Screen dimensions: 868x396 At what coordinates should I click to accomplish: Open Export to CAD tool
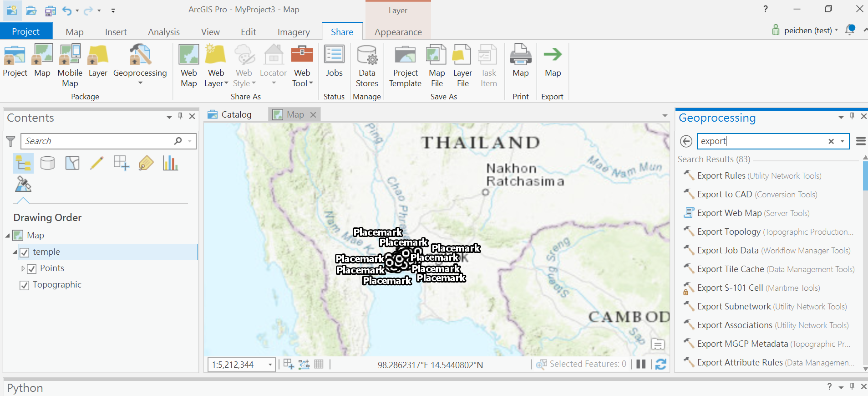(x=757, y=194)
